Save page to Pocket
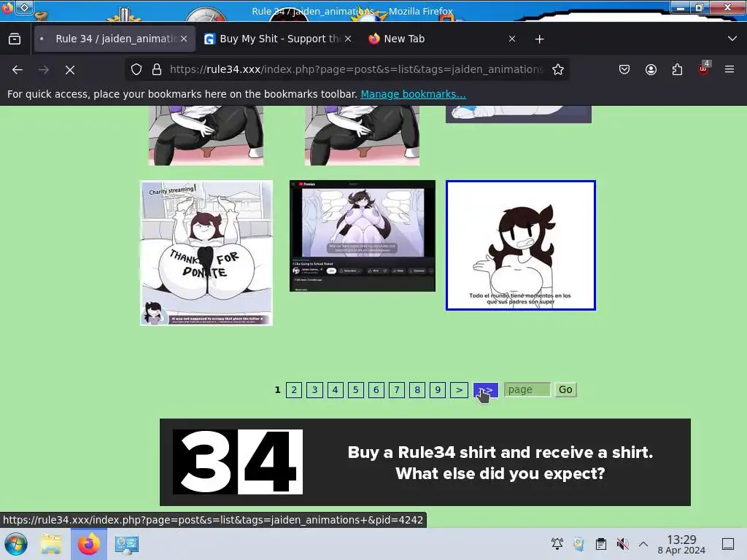Viewport: 747px width, 560px height. tap(624, 69)
